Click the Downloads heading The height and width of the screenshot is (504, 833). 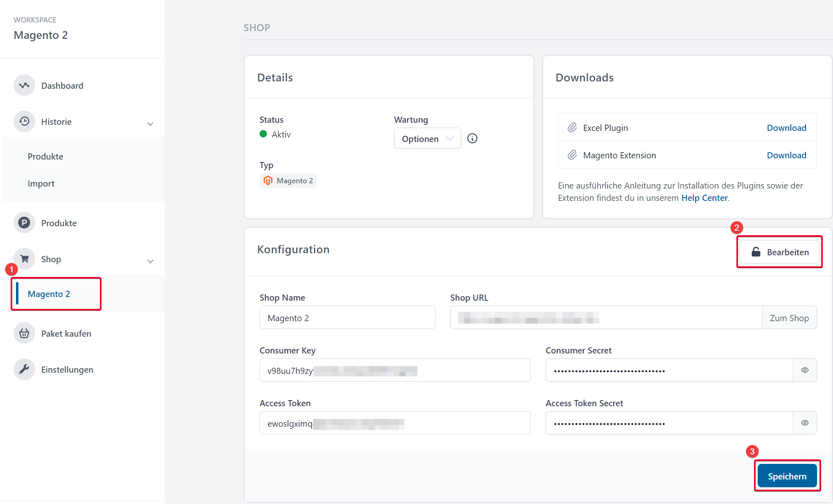point(584,78)
